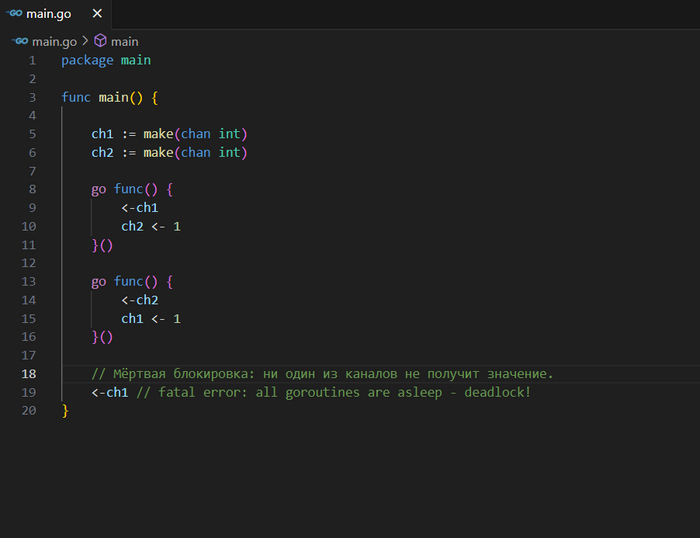The width and height of the screenshot is (700, 538).
Task: Click the Go file icon in the tab
Action: [14, 15]
